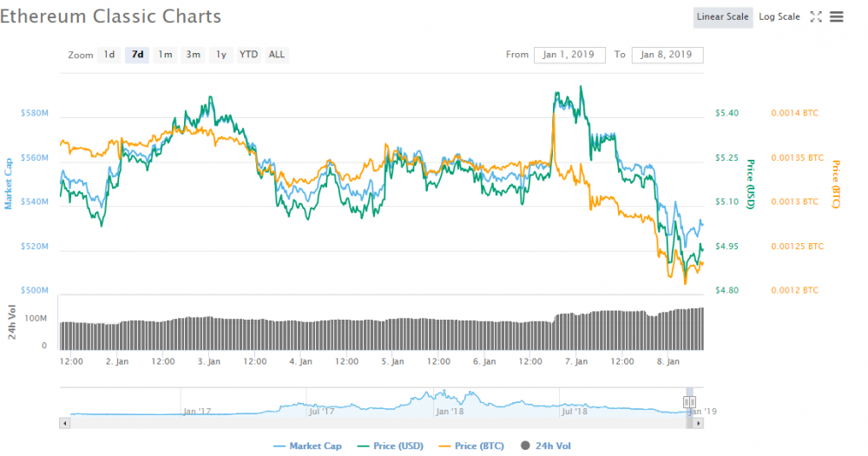Toggle Price (USD) series in legend
Image resolution: width=868 pixels, height=456 pixels.
click(391, 446)
